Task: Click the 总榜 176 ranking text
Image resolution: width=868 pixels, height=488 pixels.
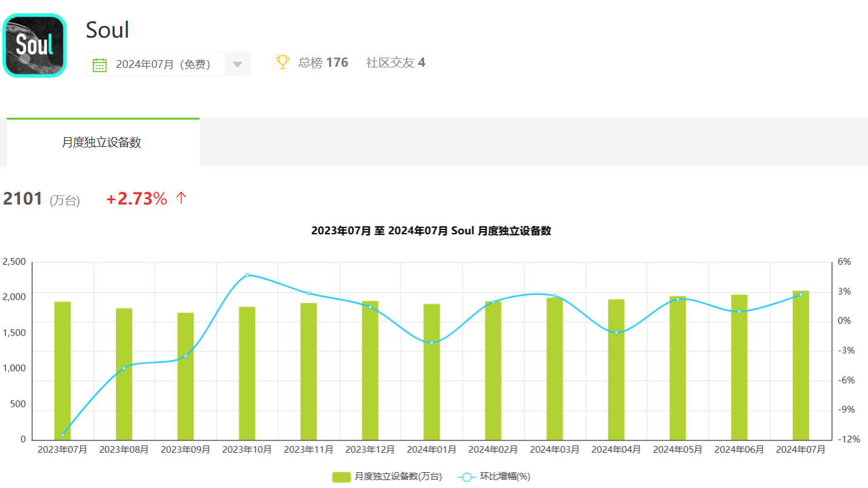Action: coord(323,63)
